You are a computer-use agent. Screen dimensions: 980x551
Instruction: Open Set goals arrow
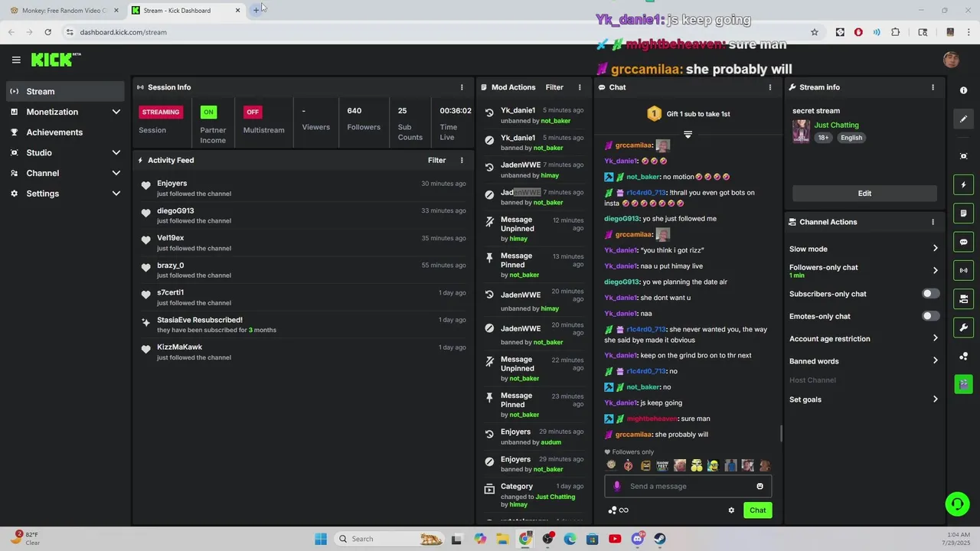point(935,399)
